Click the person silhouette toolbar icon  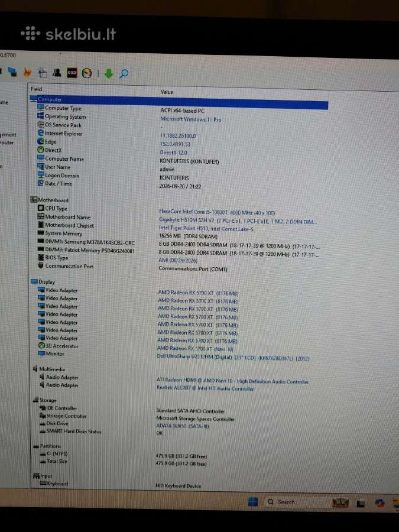click(57, 72)
